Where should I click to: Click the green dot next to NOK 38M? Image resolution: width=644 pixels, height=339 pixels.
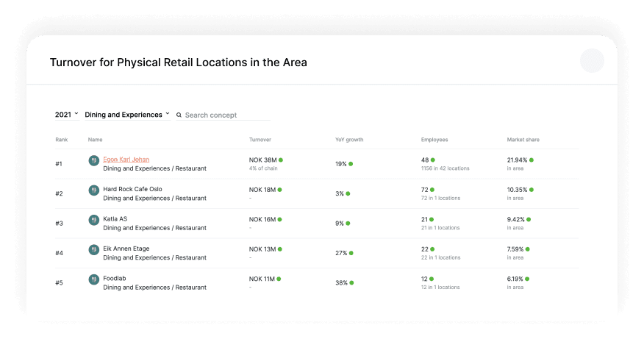[x=281, y=160]
